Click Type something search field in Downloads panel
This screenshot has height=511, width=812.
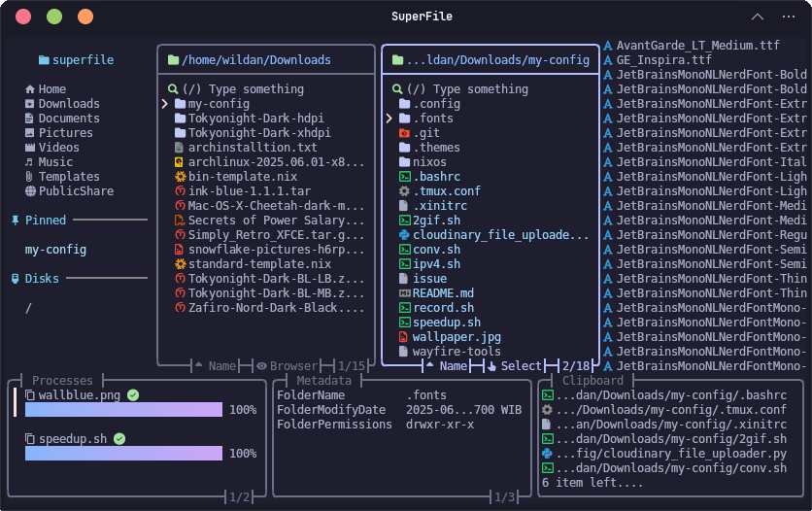click(243, 89)
